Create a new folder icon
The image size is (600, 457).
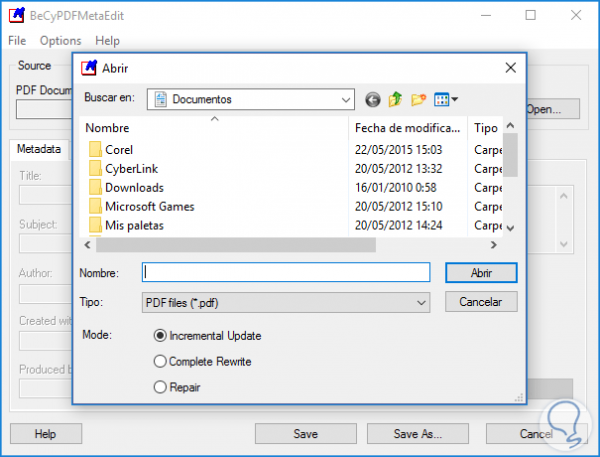pyautogui.click(x=418, y=100)
